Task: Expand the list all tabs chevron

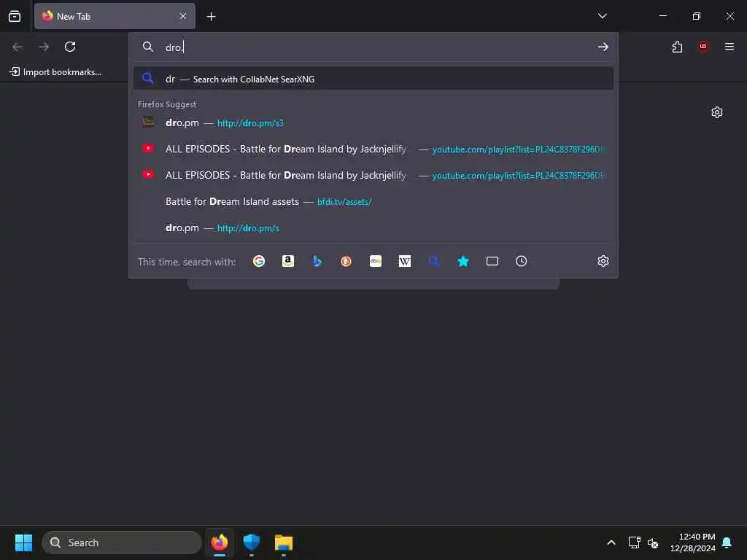Action: [602, 16]
